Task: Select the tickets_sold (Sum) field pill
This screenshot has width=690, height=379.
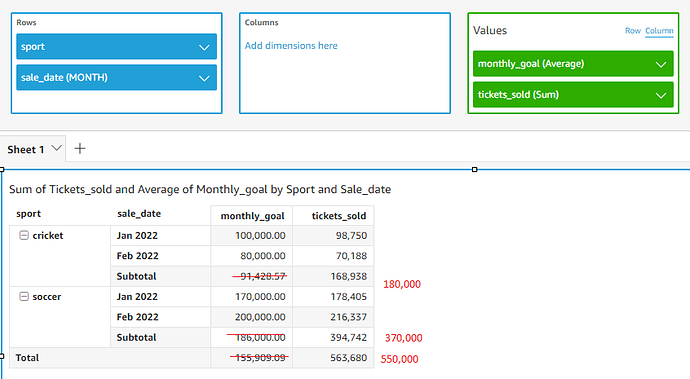Action: [x=573, y=95]
